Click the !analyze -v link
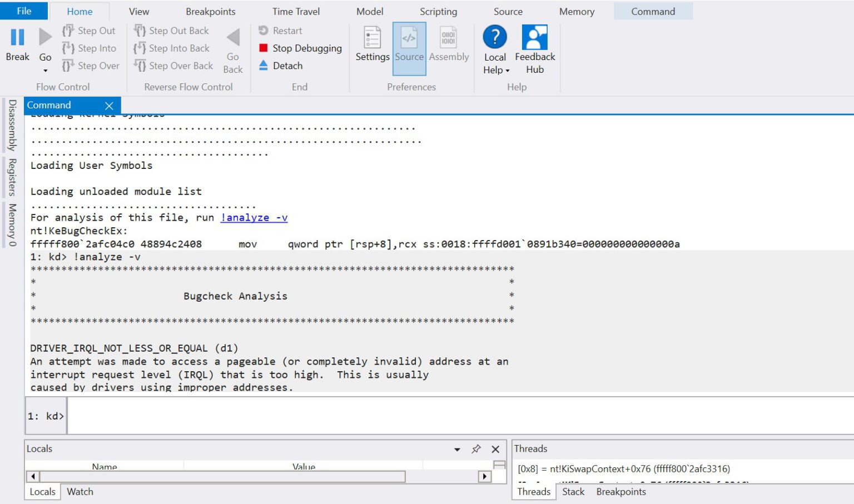The image size is (854, 504). point(254,218)
